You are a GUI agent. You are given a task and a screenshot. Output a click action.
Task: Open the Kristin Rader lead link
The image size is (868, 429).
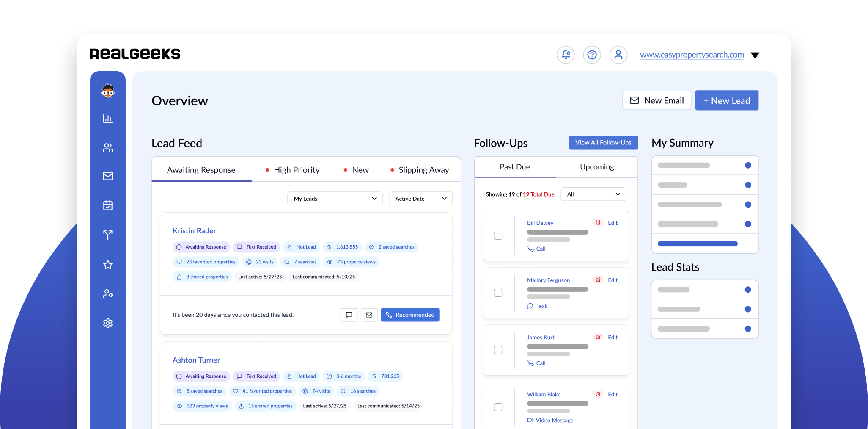coord(194,231)
